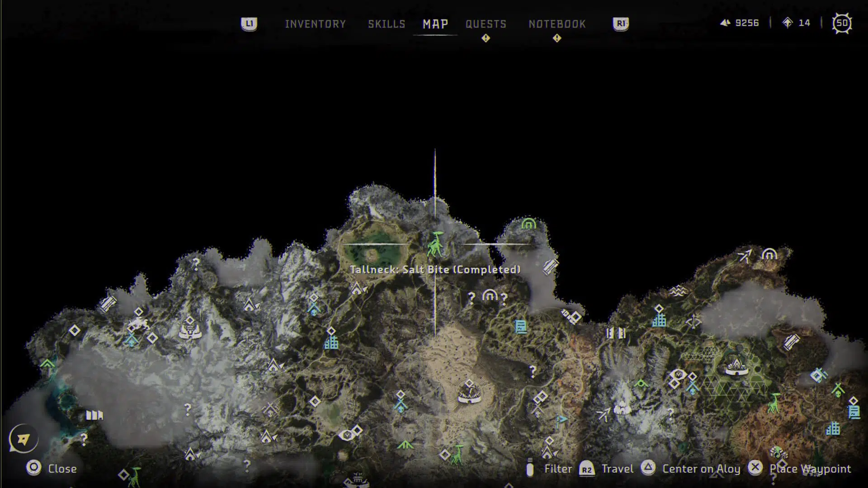The width and height of the screenshot is (868, 488).
Task: Select the teal satellite icon near the east edge
Action: [819, 375]
